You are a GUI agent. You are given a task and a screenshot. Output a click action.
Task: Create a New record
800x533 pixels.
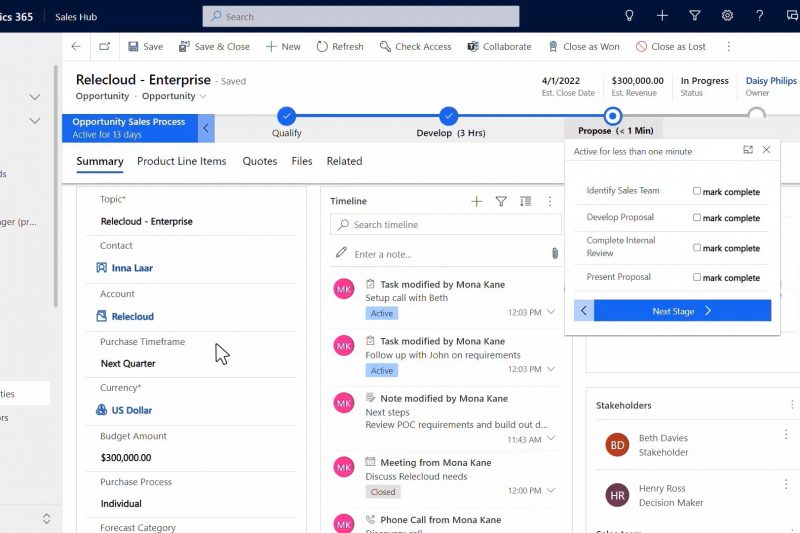pyautogui.click(x=283, y=46)
